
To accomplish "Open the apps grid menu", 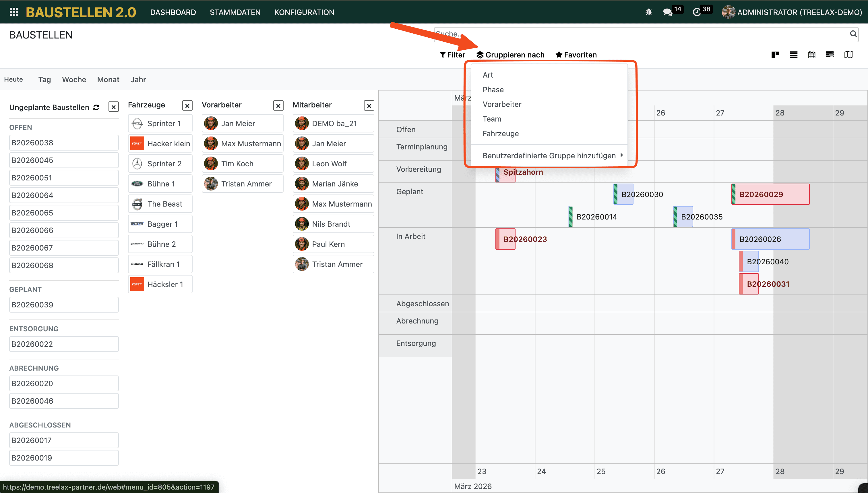I will 14,12.
